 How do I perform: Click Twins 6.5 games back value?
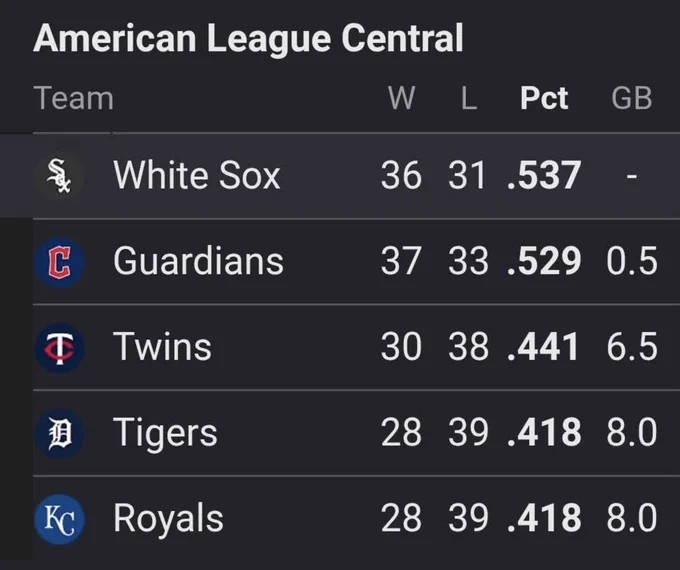[632, 346]
